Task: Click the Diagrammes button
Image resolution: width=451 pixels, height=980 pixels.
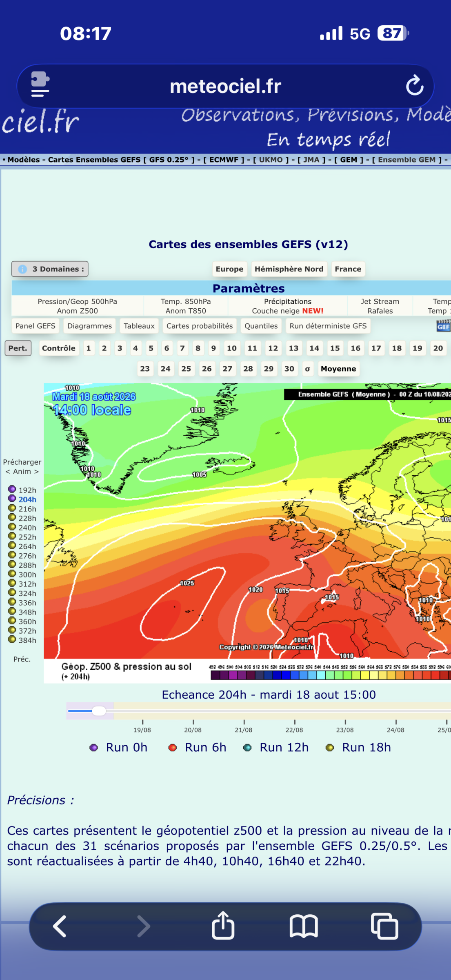Action: [x=89, y=326]
